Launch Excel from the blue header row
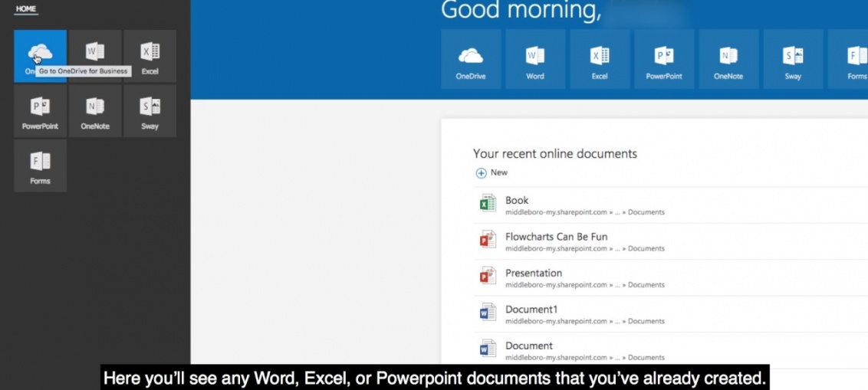 point(600,59)
